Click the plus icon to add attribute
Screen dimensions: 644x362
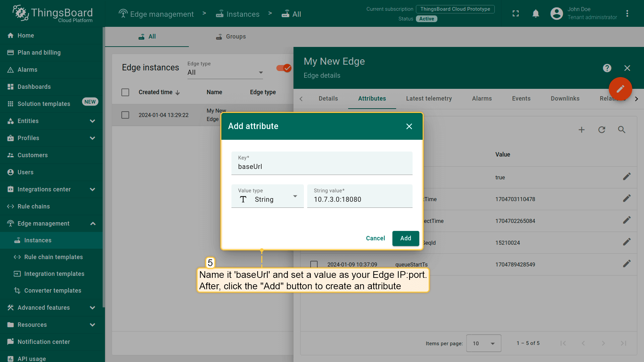581,130
